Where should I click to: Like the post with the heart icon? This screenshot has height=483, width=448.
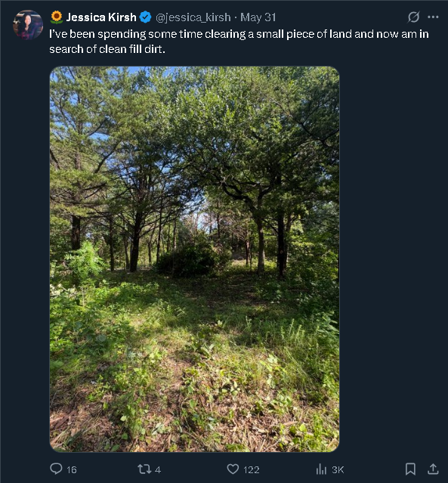click(x=233, y=469)
